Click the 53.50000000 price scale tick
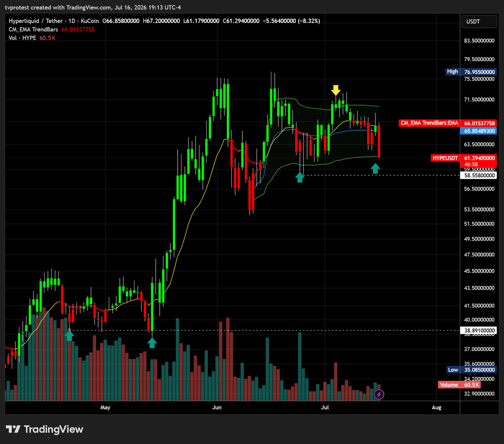Screen dimensions: 504x444 (x=480, y=209)
